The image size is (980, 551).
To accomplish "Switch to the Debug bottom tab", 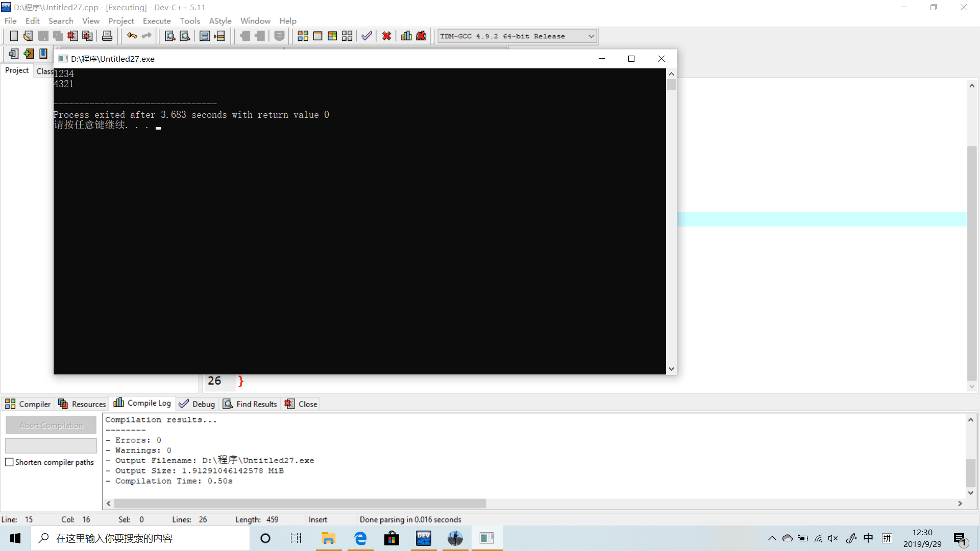I will point(197,404).
